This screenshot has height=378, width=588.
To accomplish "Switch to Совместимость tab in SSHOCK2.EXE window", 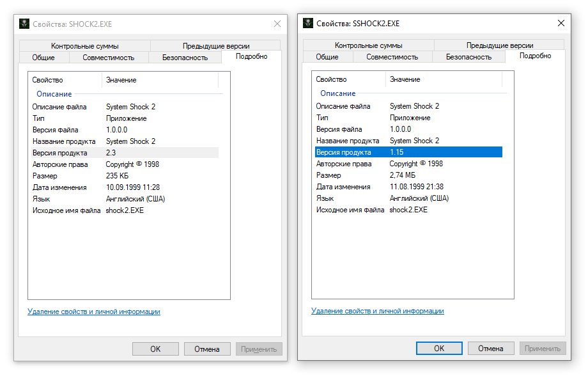I will [392, 57].
